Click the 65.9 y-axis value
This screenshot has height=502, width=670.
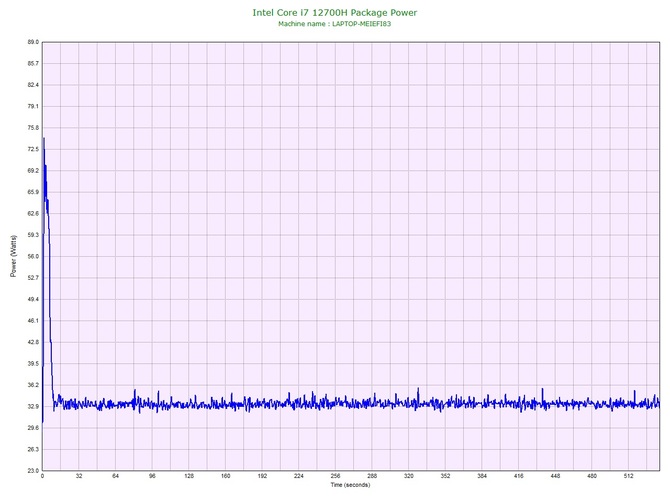pos(33,192)
